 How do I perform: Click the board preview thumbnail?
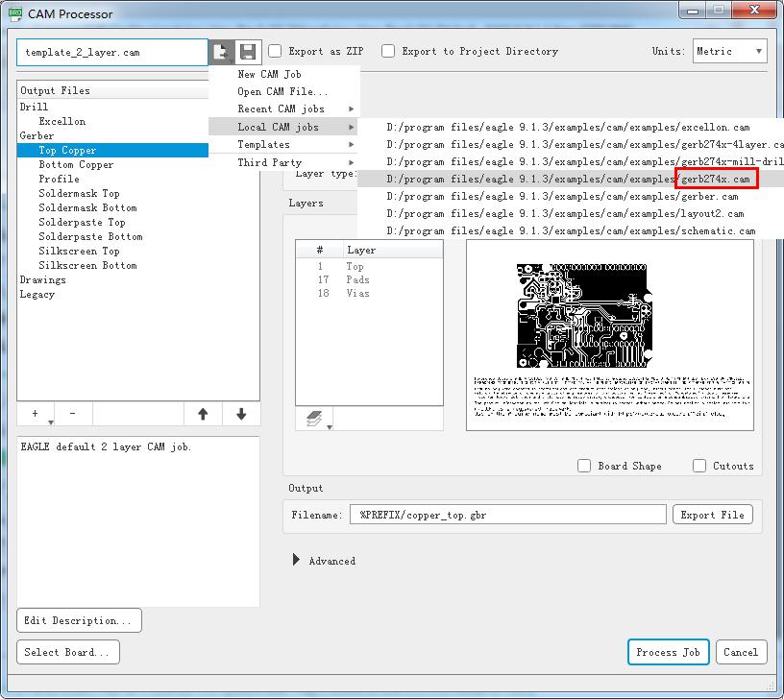click(x=610, y=335)
